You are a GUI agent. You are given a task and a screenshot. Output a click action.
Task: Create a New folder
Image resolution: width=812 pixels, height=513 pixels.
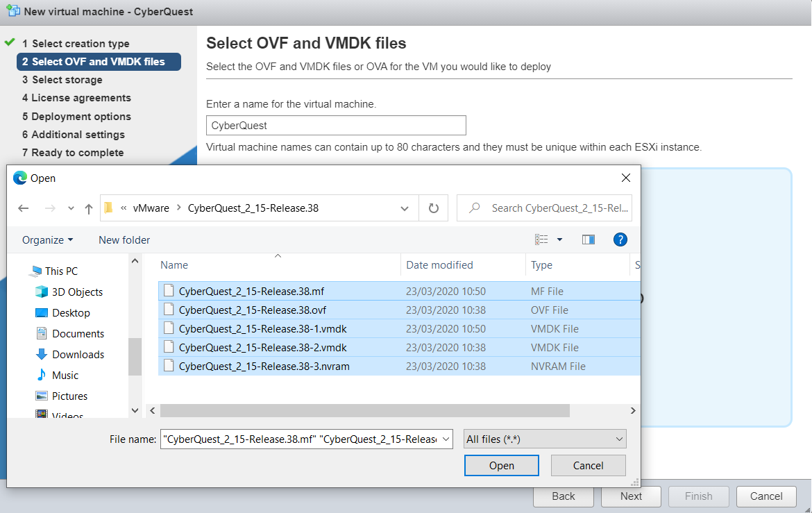tap(124, 240)
